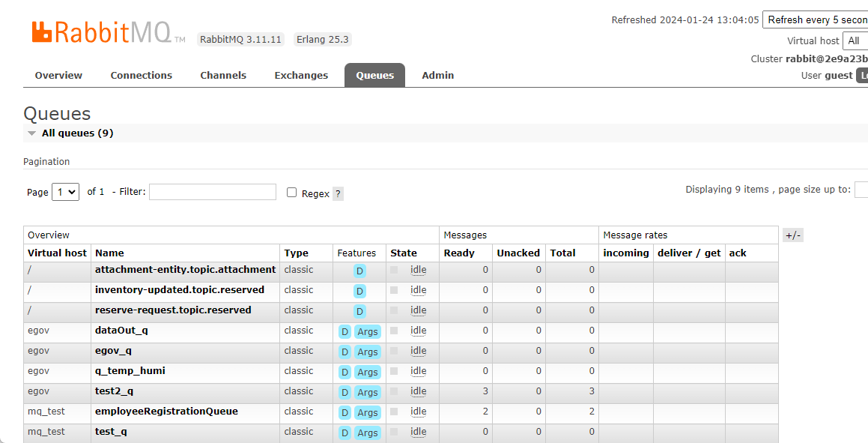Switch to the Exchanges tab

[x=301, y=75]
